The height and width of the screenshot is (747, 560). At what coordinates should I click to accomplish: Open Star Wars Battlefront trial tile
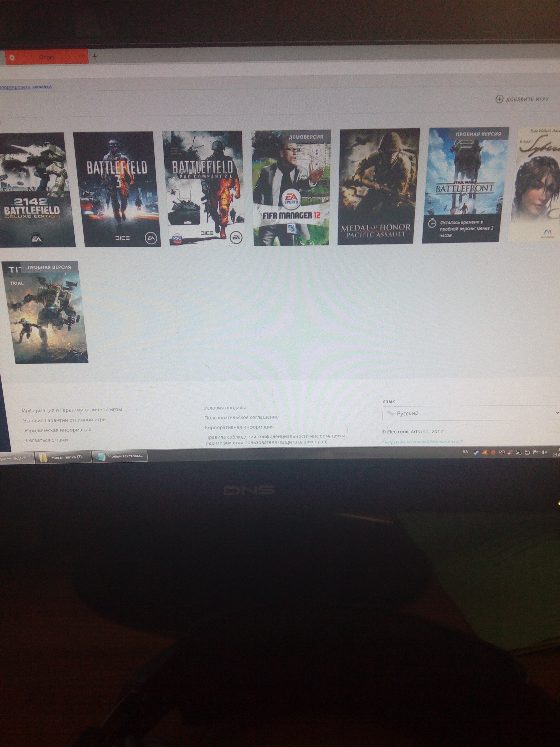pyautogui.click(x=465, y=185)
